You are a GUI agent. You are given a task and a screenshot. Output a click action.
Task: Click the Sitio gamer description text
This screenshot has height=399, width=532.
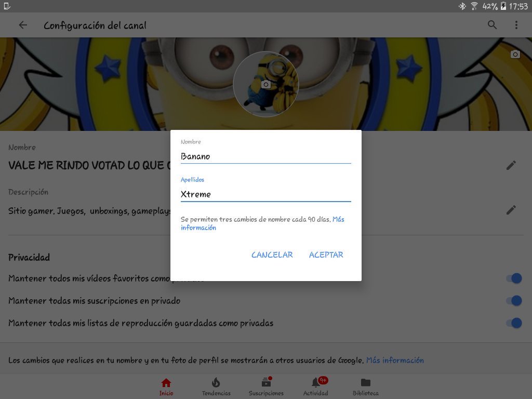pyautogui.click(x=89, y=211)
